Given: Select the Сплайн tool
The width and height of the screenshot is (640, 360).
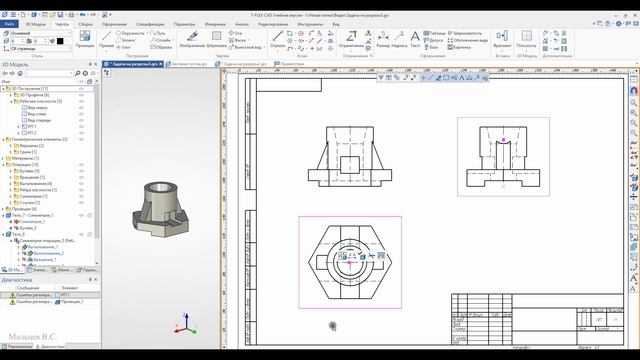Looking at the screenshot, I should coord(161,40).
